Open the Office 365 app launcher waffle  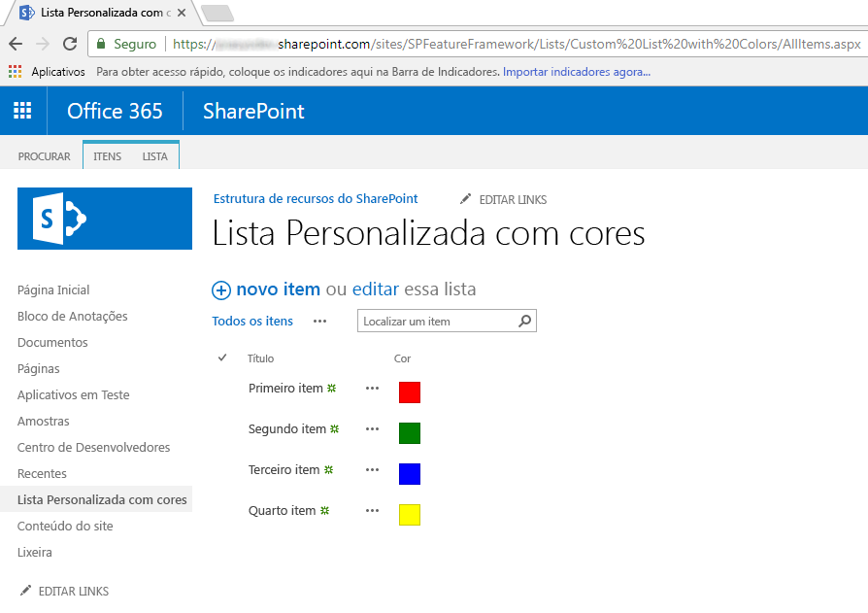click(22, 111)
